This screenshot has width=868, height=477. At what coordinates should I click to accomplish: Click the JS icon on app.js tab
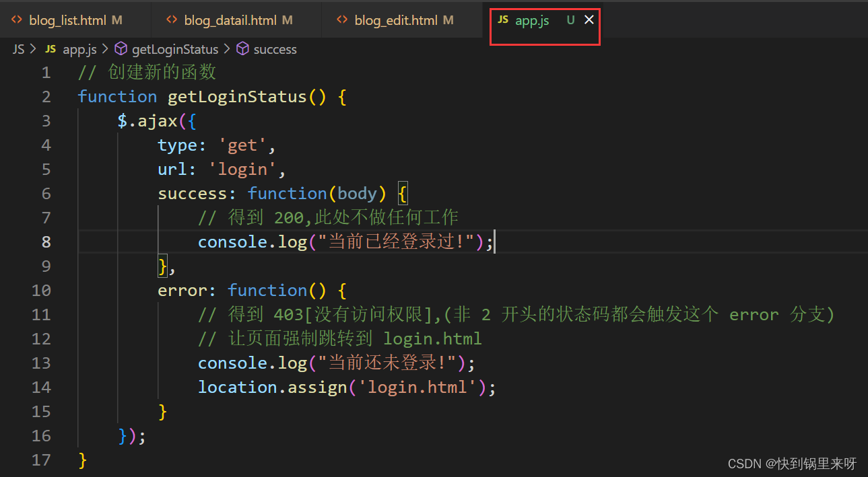[503, 20]
